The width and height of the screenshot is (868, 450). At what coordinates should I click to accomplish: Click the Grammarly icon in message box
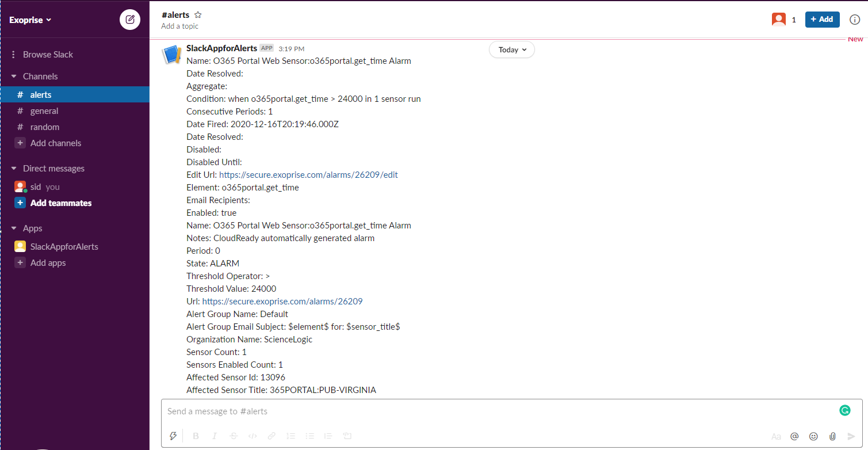[x=844, y=410]
